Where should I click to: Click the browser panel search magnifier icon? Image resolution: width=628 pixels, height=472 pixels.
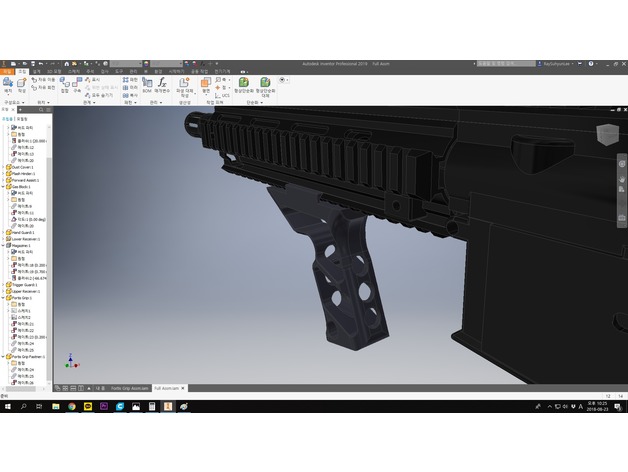41,109
